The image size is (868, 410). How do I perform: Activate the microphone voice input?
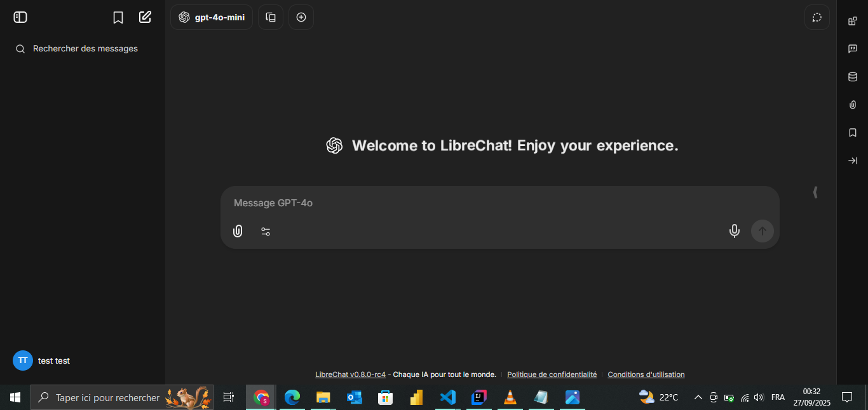point(734,231)
